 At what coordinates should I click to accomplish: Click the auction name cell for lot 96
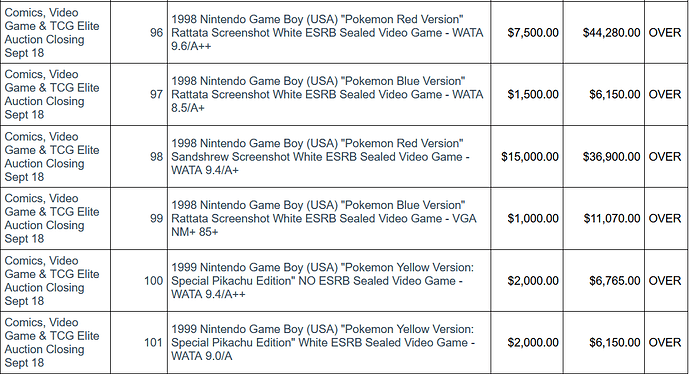[x=55, y=33]
